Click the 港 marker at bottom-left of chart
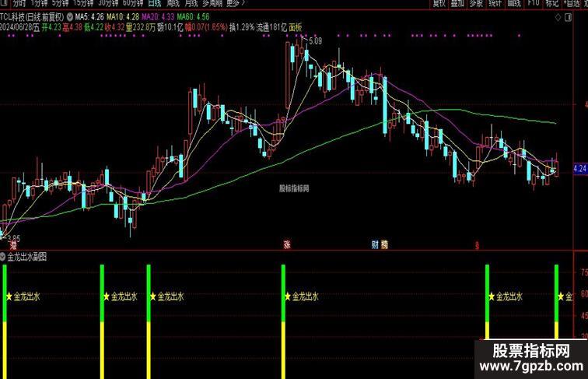Screen dimensions: 588x379 coord(13,246)
